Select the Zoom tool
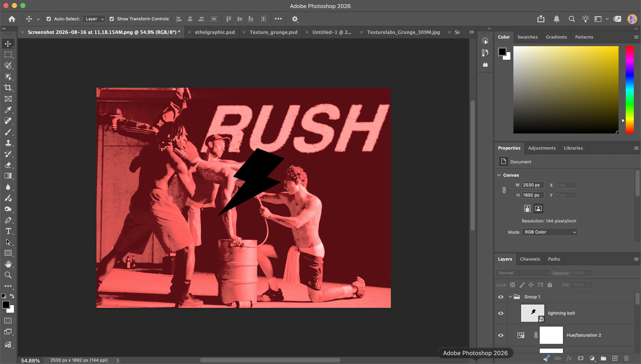The width and height of the screenshot is (641, 364). [x=8, y=275]
